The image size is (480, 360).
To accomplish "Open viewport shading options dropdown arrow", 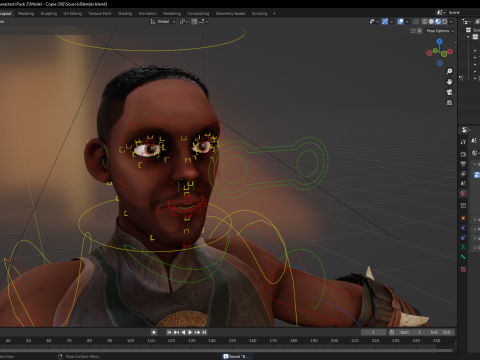I will 451,21.
